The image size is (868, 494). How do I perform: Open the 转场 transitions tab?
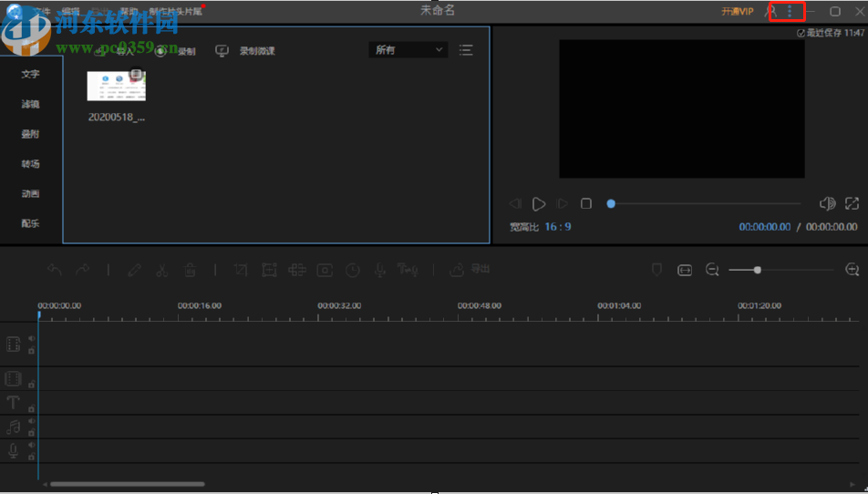click(x=31, y=164)
